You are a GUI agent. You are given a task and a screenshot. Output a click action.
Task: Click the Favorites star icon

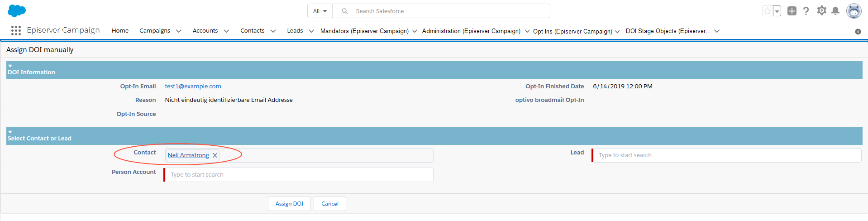[x=767, y=11]
